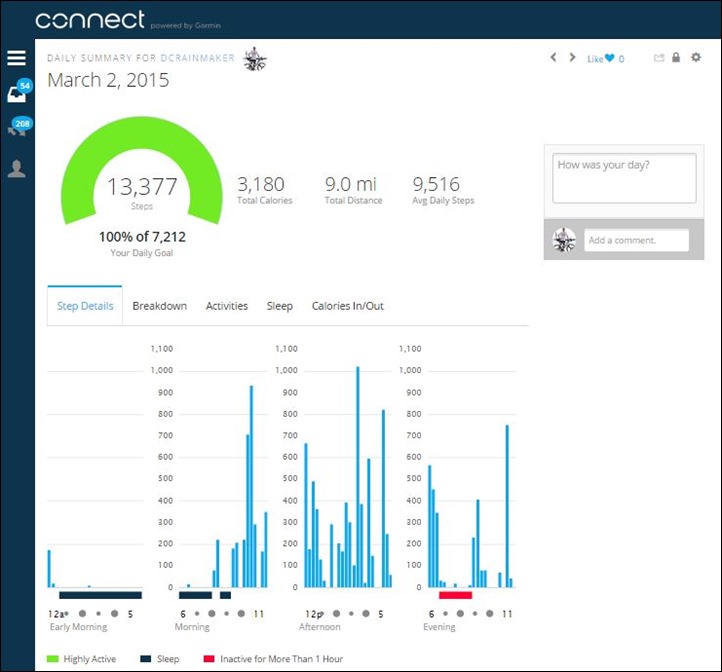Click the Connect logo
The width and height of the screenshot is (722, 672).
pyautogui.click(x=90, y=20)
